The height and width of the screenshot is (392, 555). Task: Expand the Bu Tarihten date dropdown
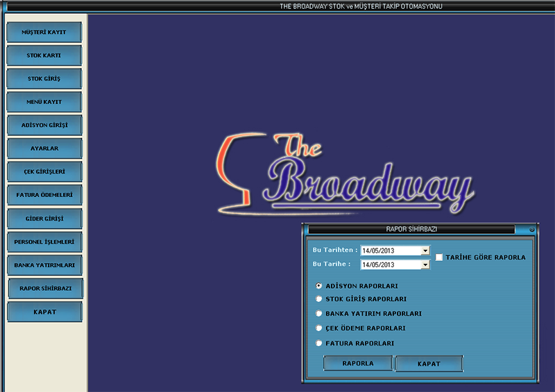tap(425, 250)
